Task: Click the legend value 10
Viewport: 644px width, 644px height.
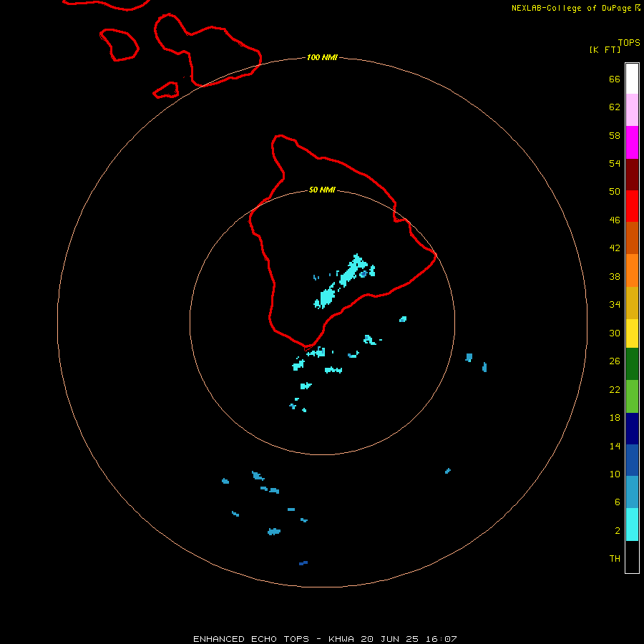Action: point(615,474)
